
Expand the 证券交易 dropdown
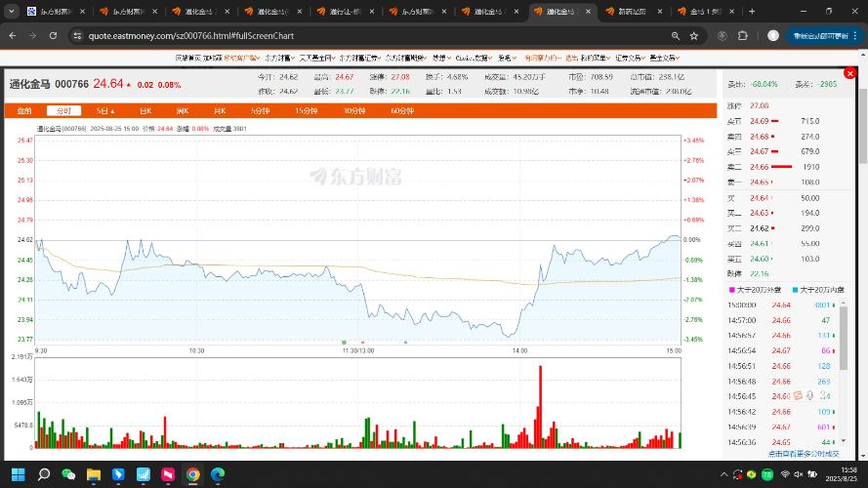point(630,58)
